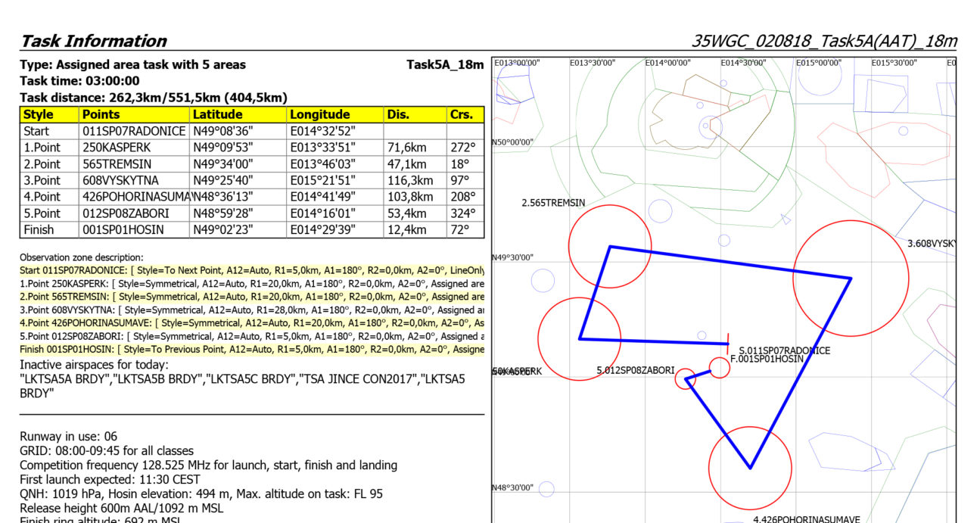Select the 5.012SP08ZABORI map label

635,370
